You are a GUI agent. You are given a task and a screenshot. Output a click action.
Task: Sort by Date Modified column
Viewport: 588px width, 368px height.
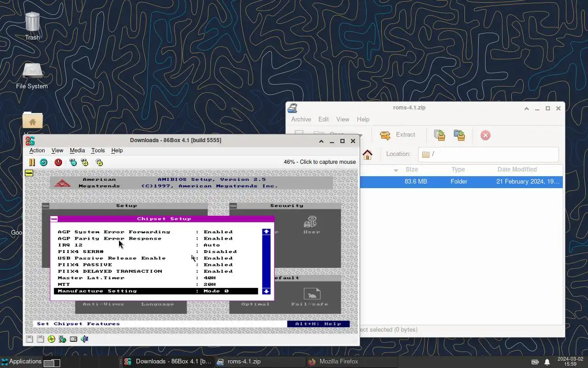[x=517, y=169]
